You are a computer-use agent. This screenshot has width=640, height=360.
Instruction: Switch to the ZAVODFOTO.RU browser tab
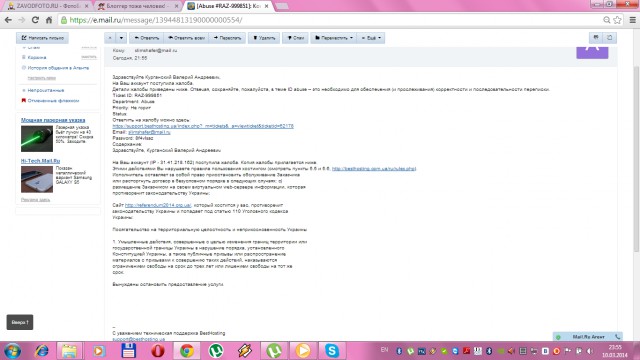48,6
